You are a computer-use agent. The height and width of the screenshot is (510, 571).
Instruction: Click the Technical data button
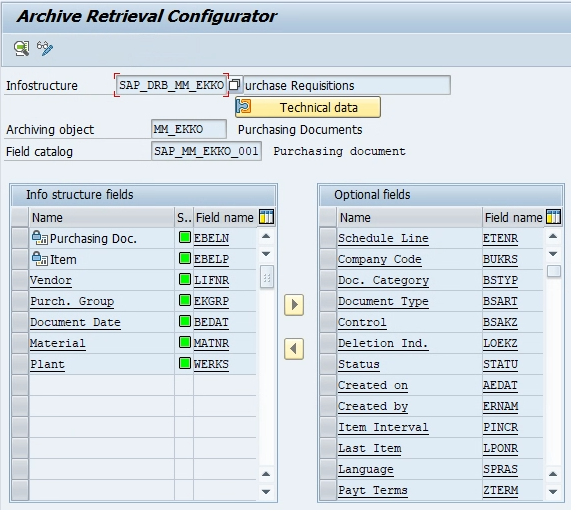(308, 107)
